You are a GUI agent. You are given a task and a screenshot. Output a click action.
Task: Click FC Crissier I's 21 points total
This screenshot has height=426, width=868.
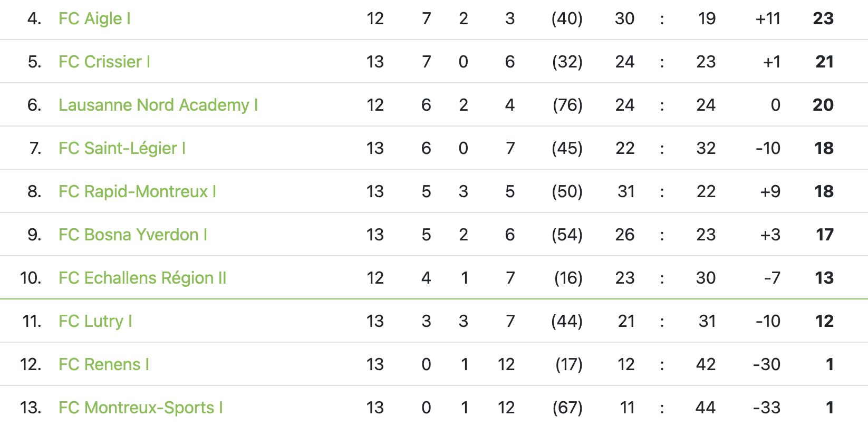point(824,62)
